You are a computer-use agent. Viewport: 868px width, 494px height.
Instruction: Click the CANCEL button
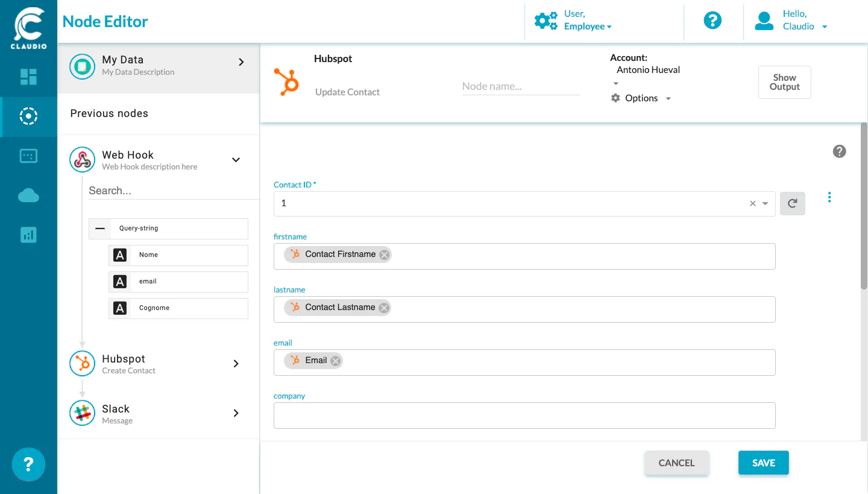click(x=676, y=463)
